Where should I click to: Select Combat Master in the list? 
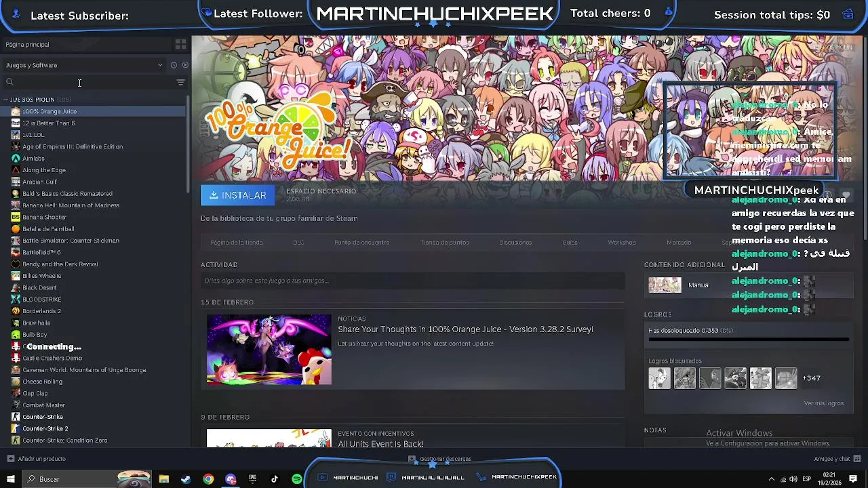(43, 405)
